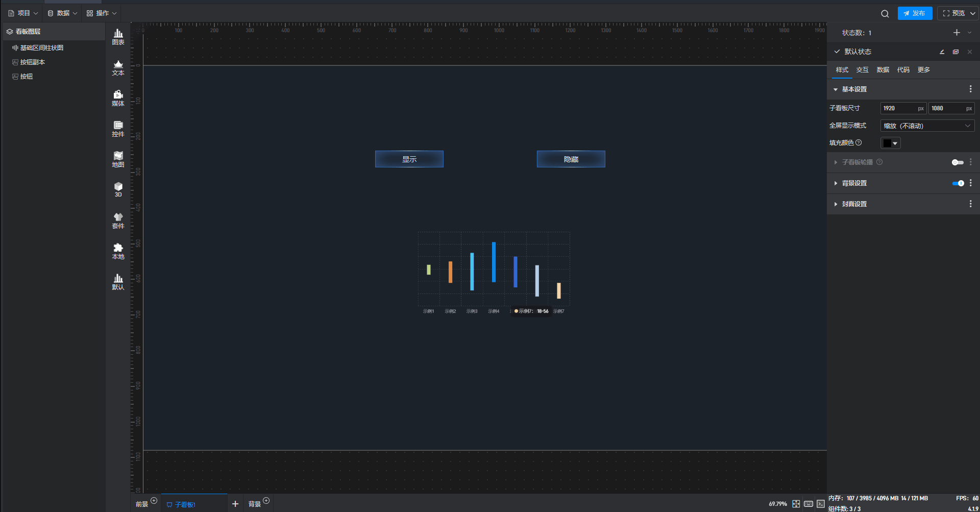The image size is (980, 512).
Task: Click the plus circle beside 前景
Action: pos(154,500)
